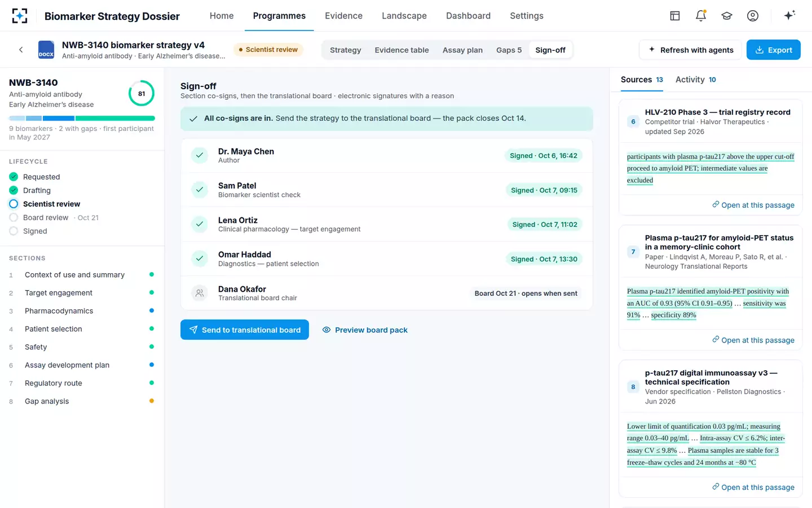The image size is (812, 508).
Task: Open section Pharmacodynamics
Action: [82, 311]
